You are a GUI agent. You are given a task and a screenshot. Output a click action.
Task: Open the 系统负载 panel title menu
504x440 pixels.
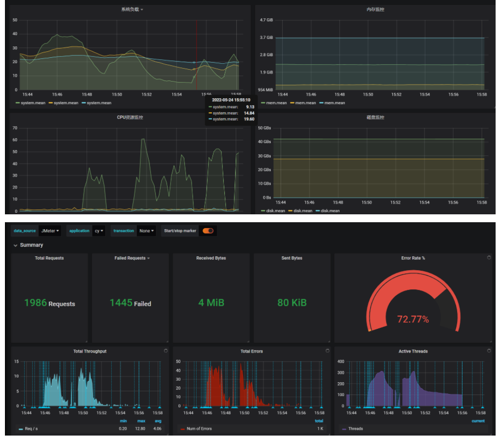pos(132,9)
